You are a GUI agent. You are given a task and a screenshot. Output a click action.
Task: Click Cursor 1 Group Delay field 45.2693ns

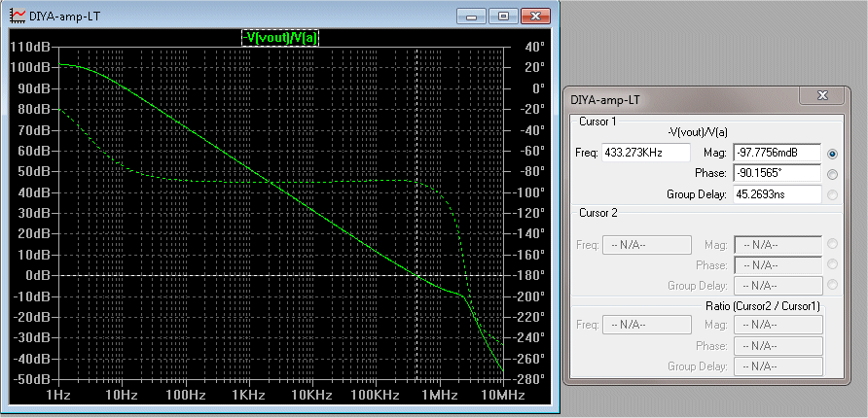(778, 194)
